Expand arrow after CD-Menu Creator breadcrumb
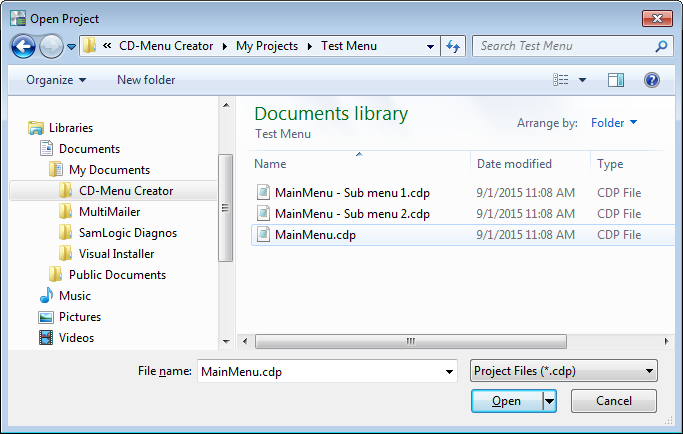The height and width of the screenshot is (434, 683). 225,46
